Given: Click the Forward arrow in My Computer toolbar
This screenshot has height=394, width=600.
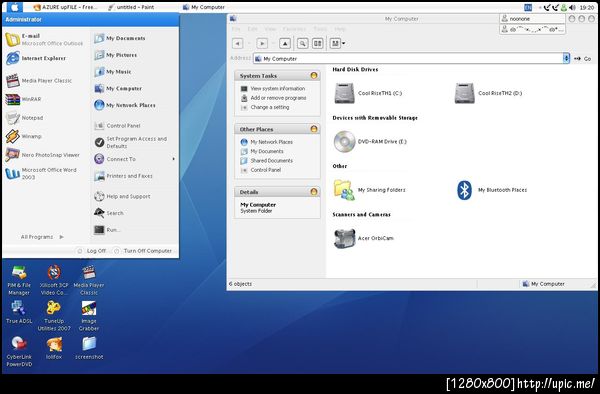Looking at the screenshot, I should tap(262, 44).
